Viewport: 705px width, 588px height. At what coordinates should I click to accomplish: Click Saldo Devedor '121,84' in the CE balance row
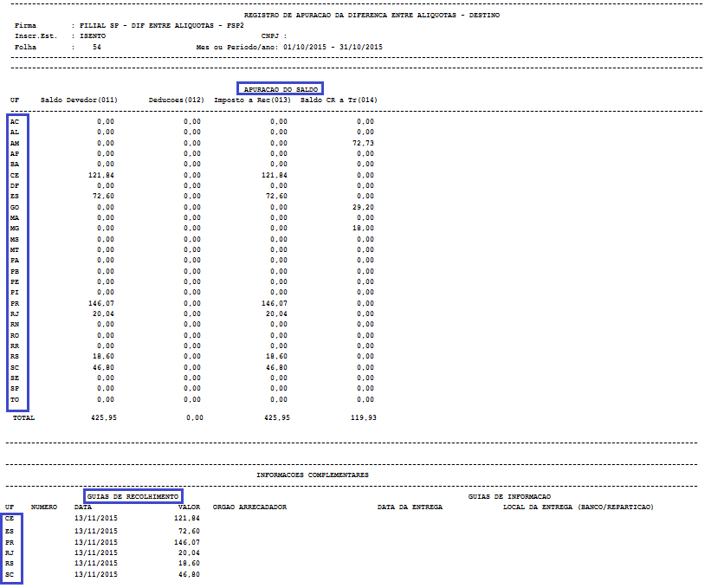pyautogui.click(x=100, y=175)
